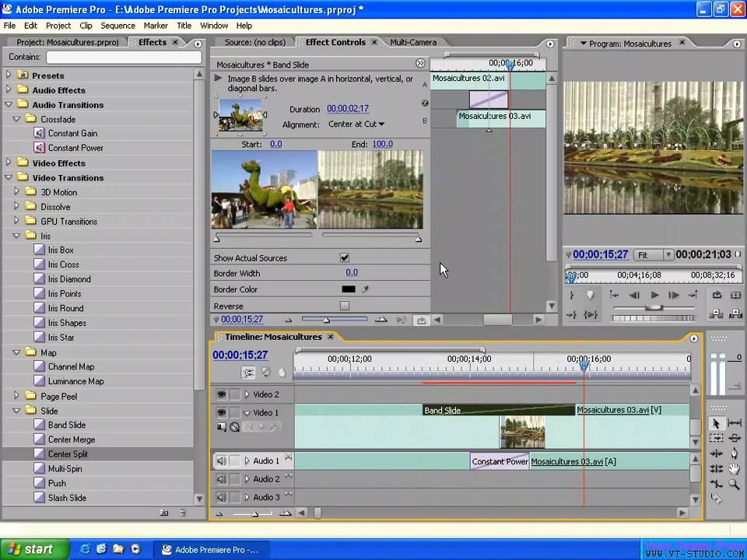This screenshot has height=560, width=747.
Task: Collapse the Video 1 track
Action: click(x=247, y=413)
